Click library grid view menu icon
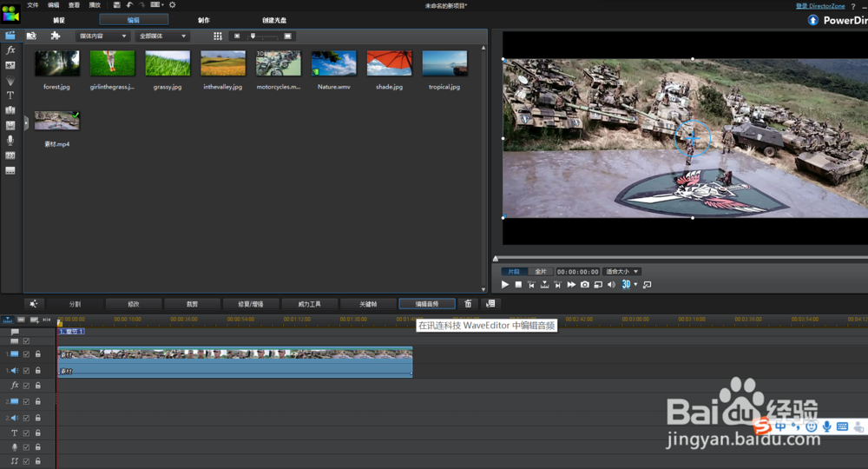 tap(218, 36)
